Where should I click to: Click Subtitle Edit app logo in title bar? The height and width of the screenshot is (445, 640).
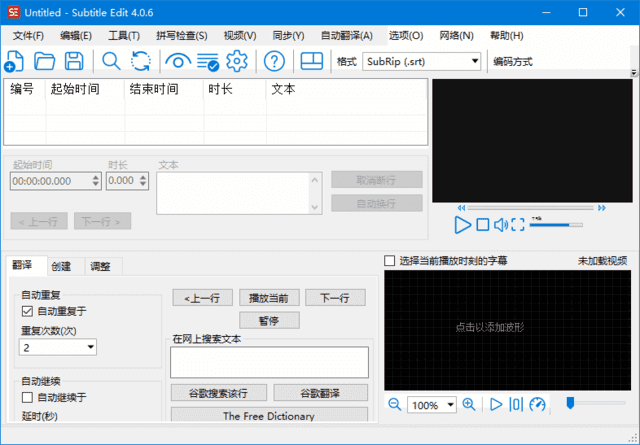13,12
